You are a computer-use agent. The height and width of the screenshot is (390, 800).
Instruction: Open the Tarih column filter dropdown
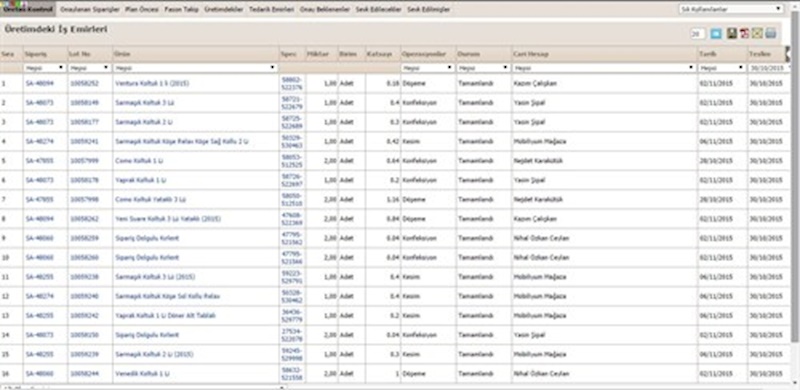pyautogui.click(x=722, y=68)
